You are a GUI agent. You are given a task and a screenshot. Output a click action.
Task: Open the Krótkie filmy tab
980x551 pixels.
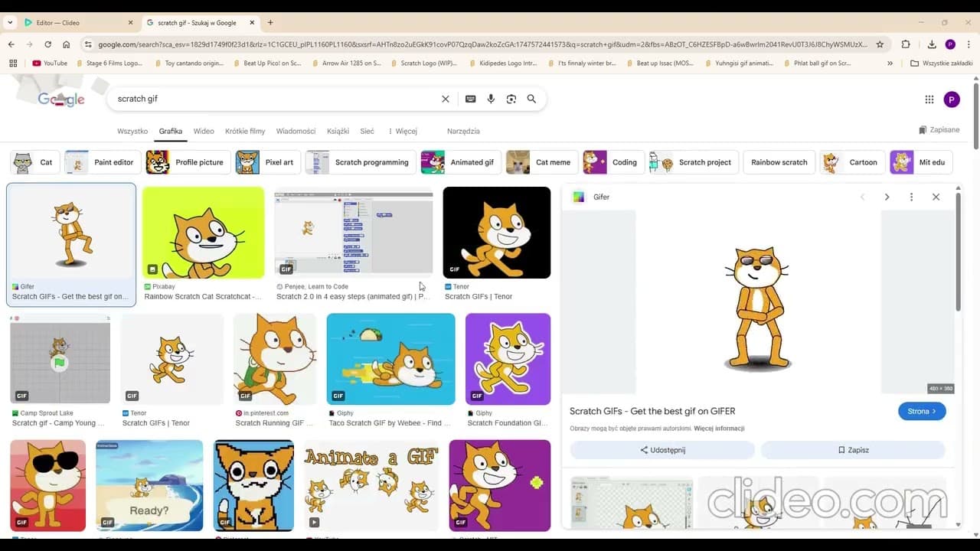(x=245, y=131)
